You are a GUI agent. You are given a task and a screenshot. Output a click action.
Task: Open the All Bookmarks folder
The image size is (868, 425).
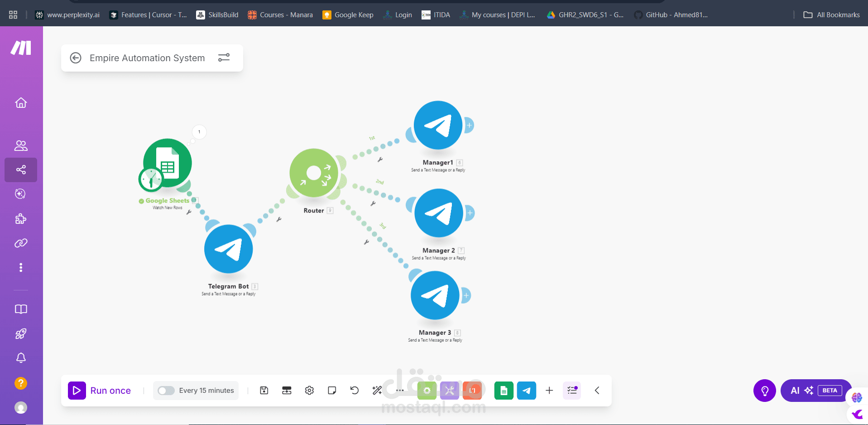click(x=832, y=15)
